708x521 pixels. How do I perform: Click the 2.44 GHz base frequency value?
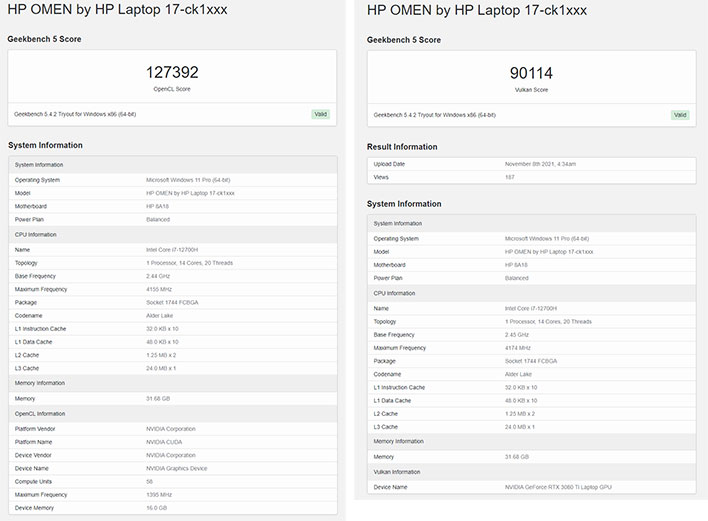click(x=159, y=276)
